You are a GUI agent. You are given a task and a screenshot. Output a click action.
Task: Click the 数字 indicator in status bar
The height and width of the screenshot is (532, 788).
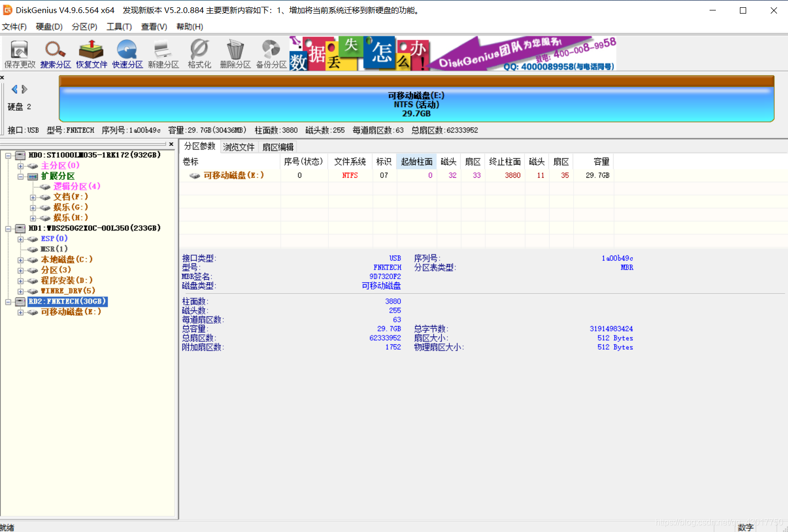[746, 527]
